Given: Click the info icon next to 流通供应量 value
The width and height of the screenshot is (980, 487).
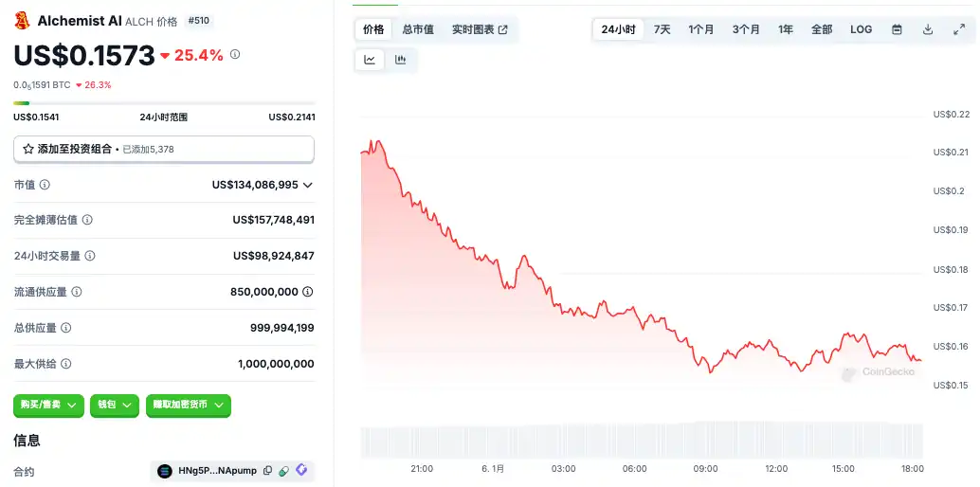Looking at the screenshot, I should click(308, 292).
